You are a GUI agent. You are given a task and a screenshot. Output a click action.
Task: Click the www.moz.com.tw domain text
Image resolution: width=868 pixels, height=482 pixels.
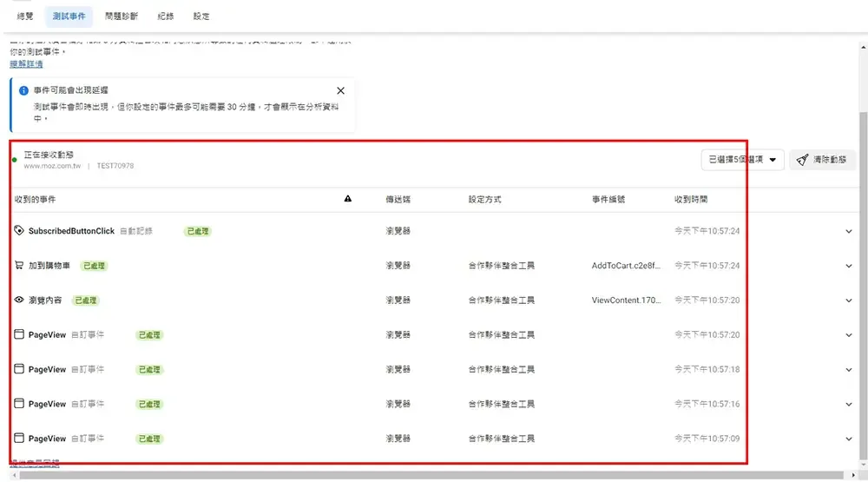coord(52,166)
